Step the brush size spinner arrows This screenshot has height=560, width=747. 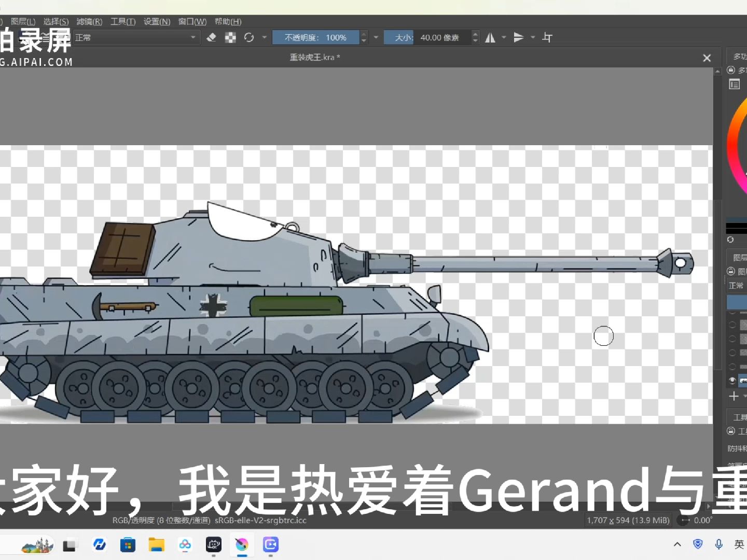click(x=475, y=37)
